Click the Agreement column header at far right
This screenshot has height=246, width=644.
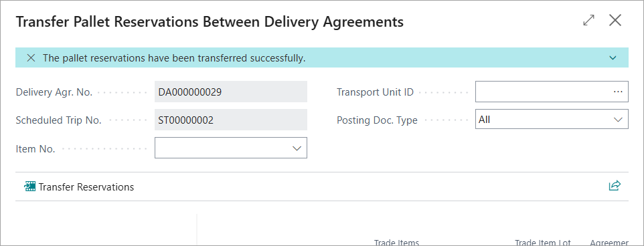pos(609,243)
